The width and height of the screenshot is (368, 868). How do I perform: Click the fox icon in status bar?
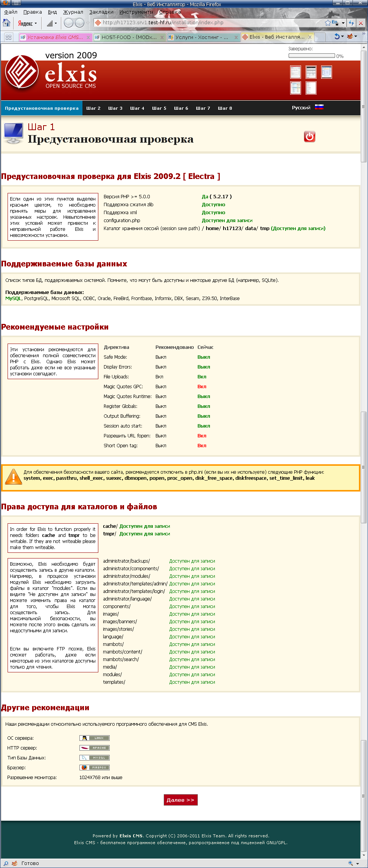[x=15, y=863]
